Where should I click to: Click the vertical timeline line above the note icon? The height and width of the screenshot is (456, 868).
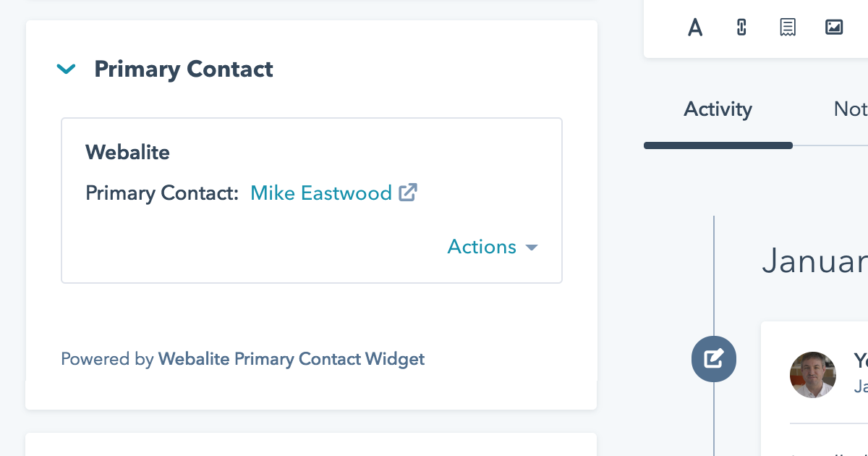point(714,275)
